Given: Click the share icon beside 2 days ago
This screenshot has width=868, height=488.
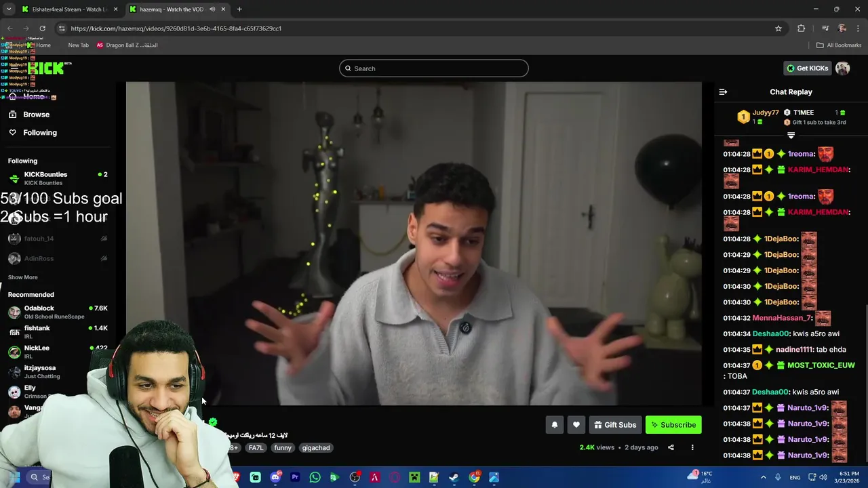Looking at the screenshot, I should coord(671,447).
